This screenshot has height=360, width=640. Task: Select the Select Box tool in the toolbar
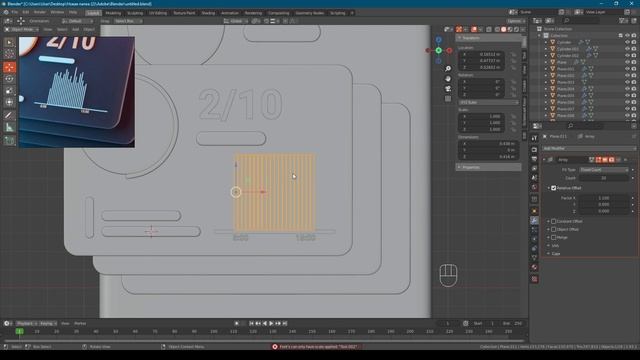(x=9, y=42)
